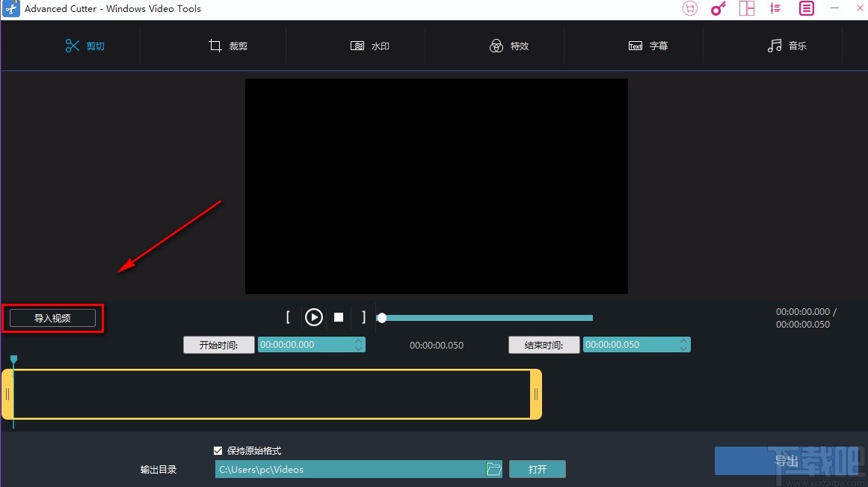
Task: Switch to the 字幕 subtitles tab
Action: click(649, 45)
